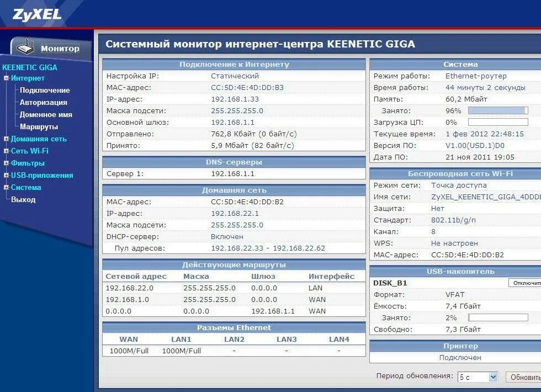Click the home network IP 192.168.22.1
This screenshot has width=541, height=392.
pos(235,214)
